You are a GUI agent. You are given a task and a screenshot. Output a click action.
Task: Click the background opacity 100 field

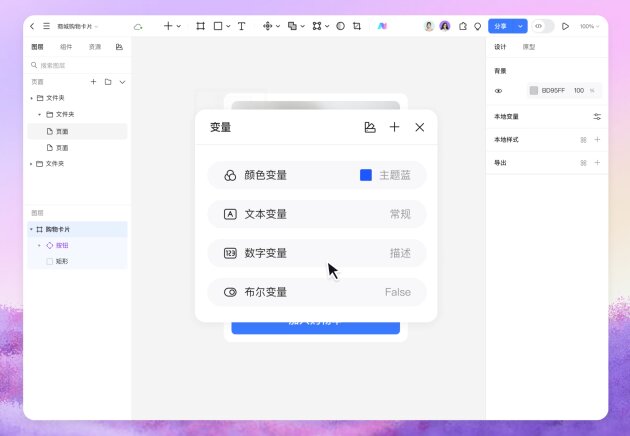[579, 90]
